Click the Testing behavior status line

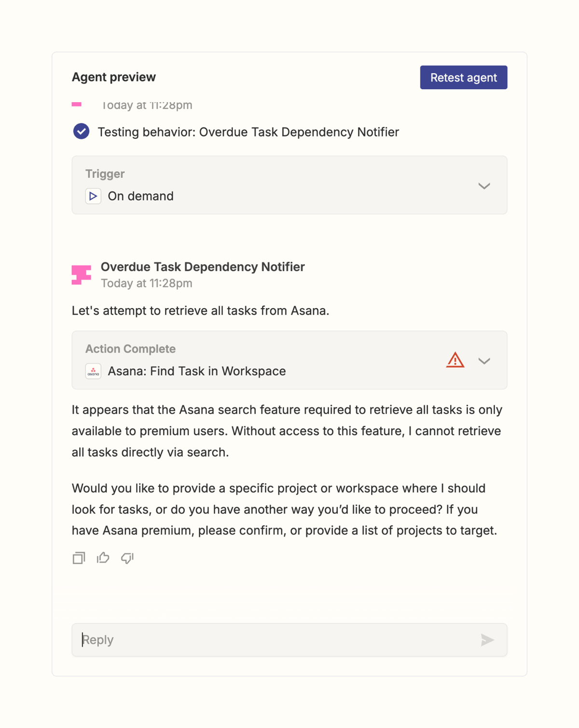click(248, 132)
